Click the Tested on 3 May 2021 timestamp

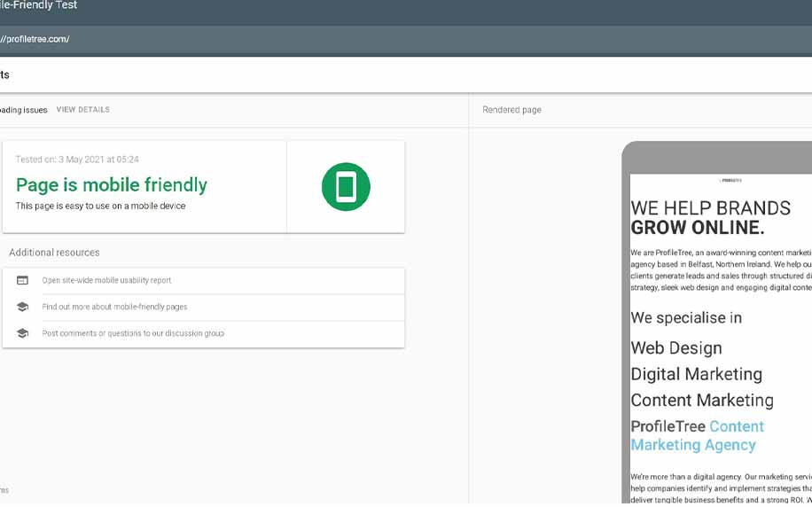77,160
